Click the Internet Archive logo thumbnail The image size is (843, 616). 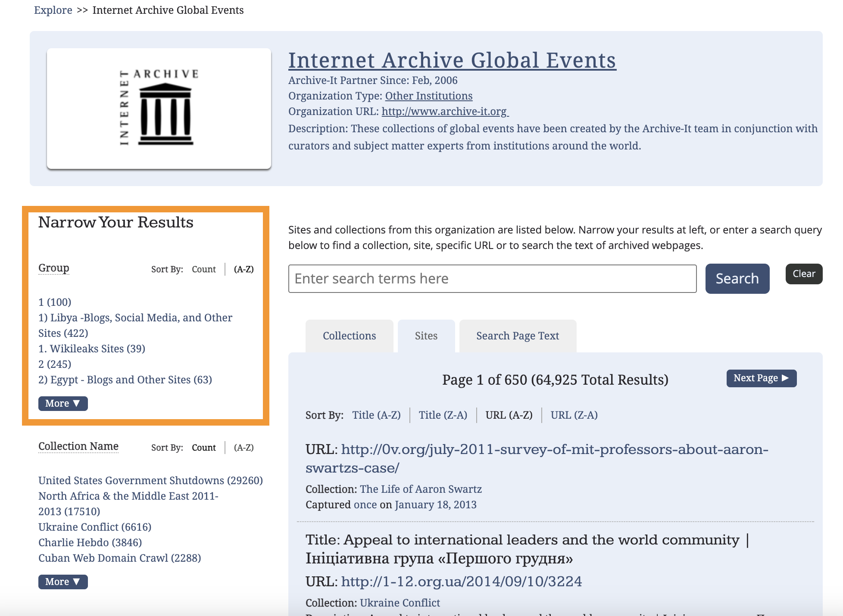coord(159,109)
